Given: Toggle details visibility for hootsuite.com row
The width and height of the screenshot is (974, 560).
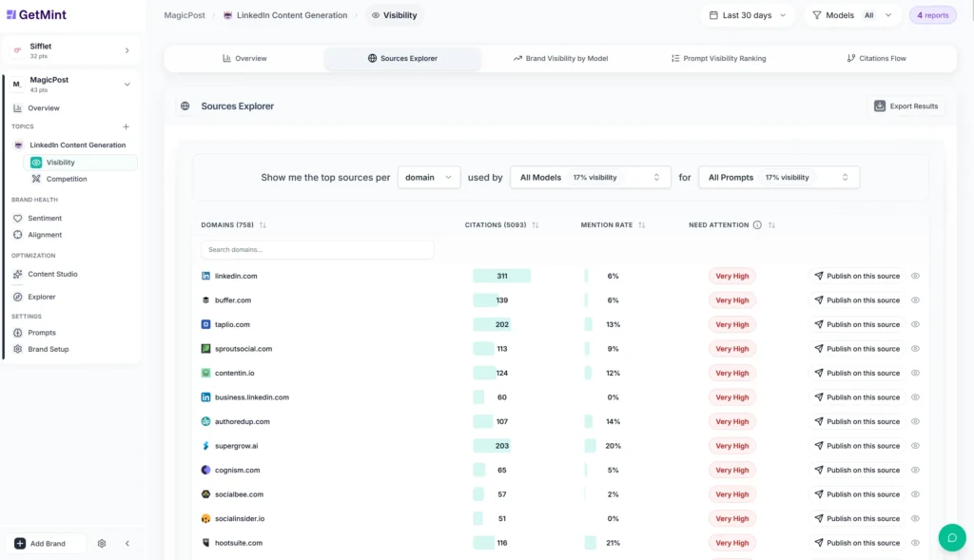Looking at the screenshot, I should tap(915, 543).
